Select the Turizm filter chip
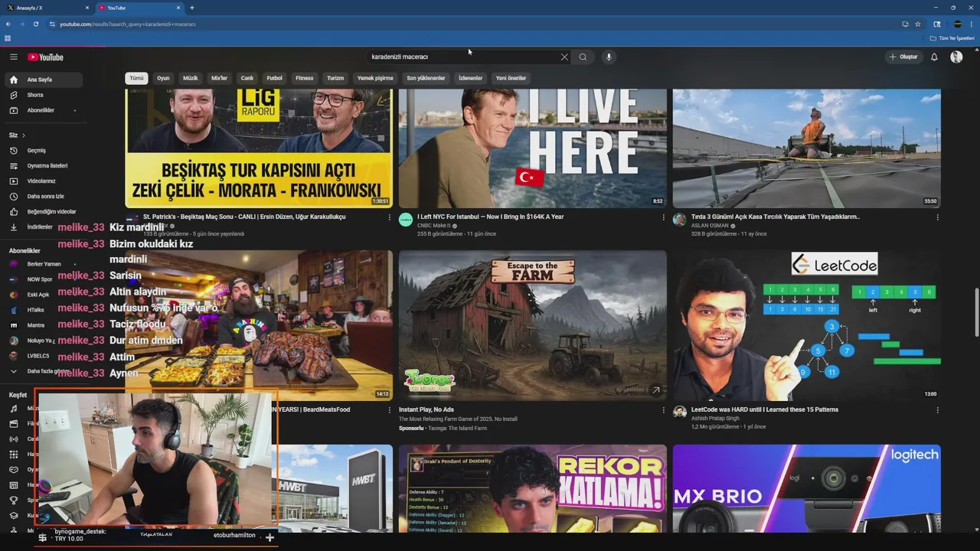Screen dimensions: 980x551 pos(335,78)
